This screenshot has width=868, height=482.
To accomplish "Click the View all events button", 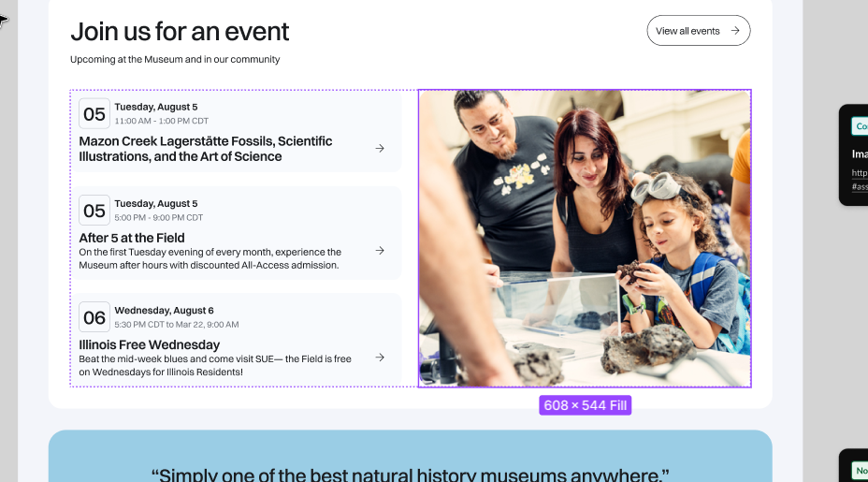I will [x=697, y=31].
